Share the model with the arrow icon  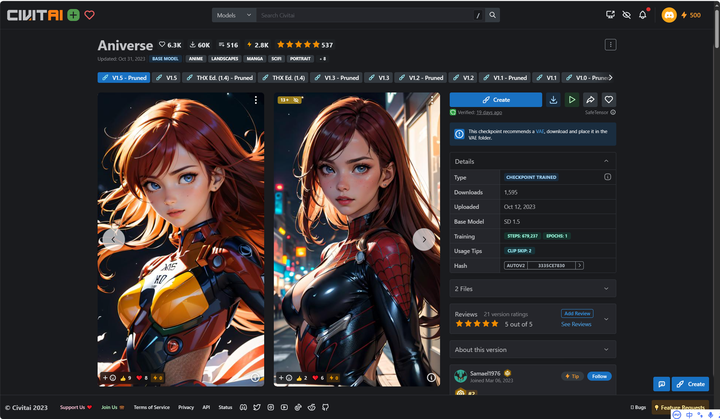pyautogui.click(x=590, y=100)
